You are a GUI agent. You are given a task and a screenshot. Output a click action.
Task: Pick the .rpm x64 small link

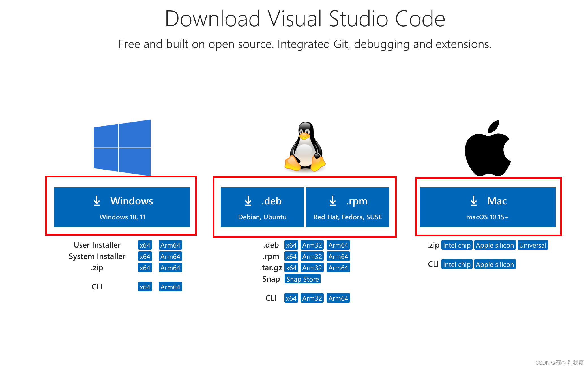[291, 256]
